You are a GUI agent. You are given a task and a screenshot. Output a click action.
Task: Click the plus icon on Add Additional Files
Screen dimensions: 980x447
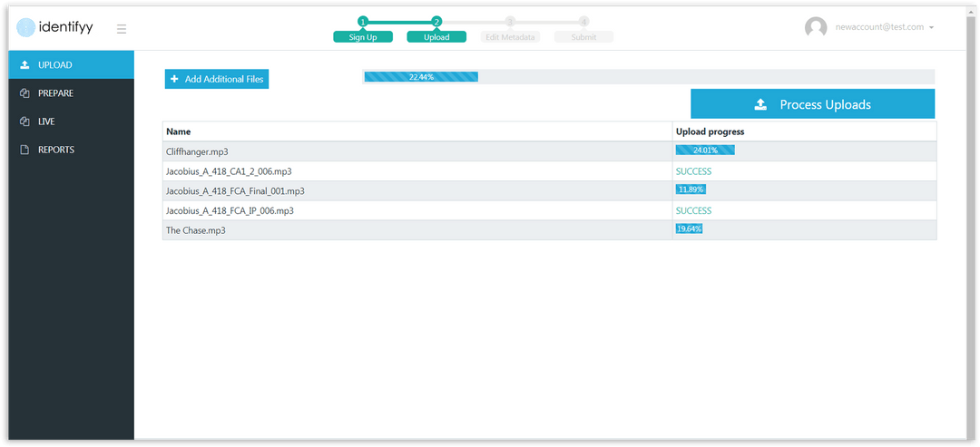[174, 79]
